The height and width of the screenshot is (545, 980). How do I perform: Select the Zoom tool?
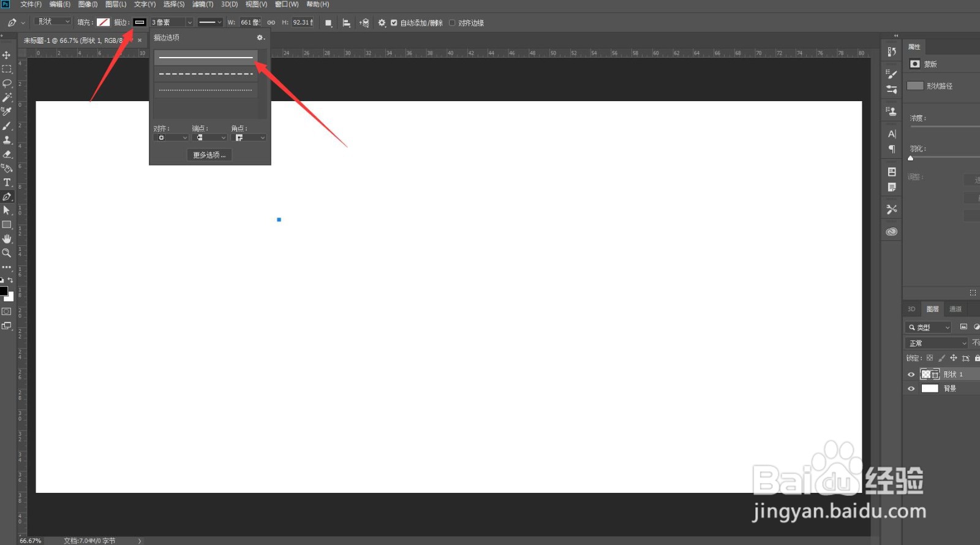(x=7, y=253)
